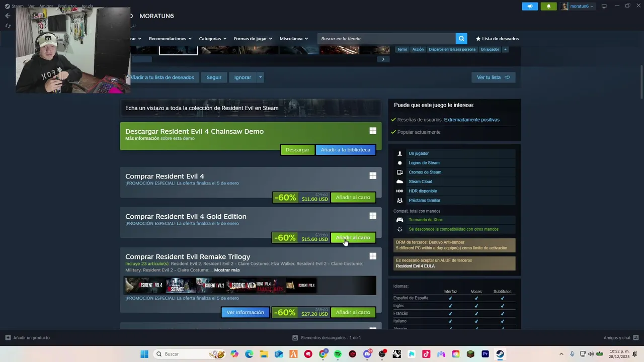Click the downloads icon in bottom bar
Screen dimensions: 644x362
click(295, 338)
